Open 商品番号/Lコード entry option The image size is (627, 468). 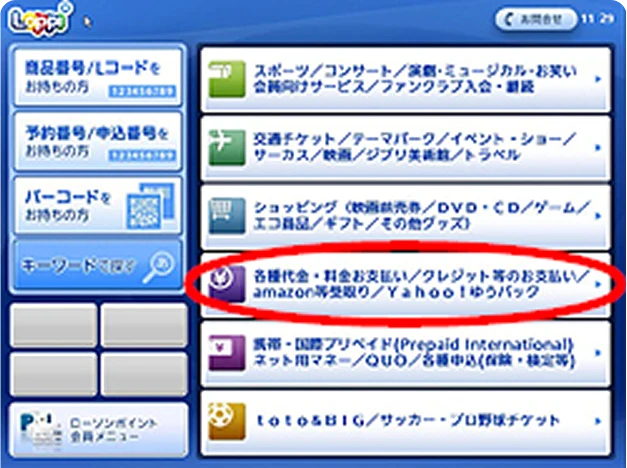(x=98, y=77)
